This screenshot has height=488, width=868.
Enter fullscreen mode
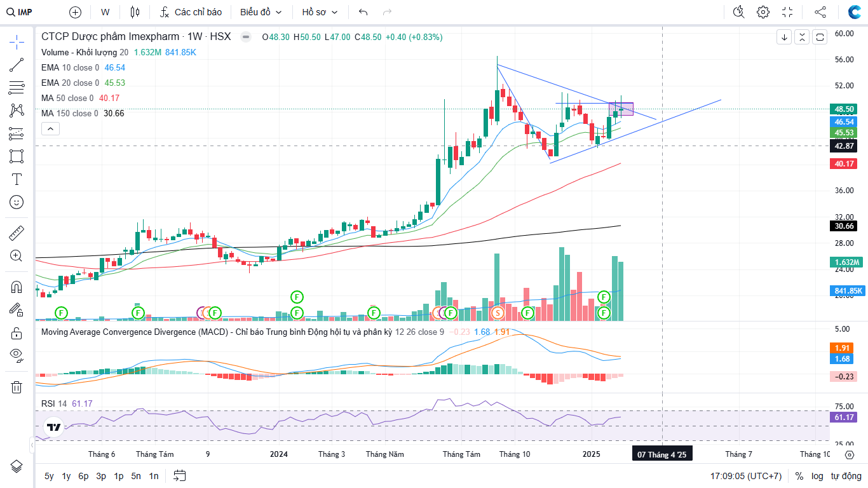[x=788, y=12]
